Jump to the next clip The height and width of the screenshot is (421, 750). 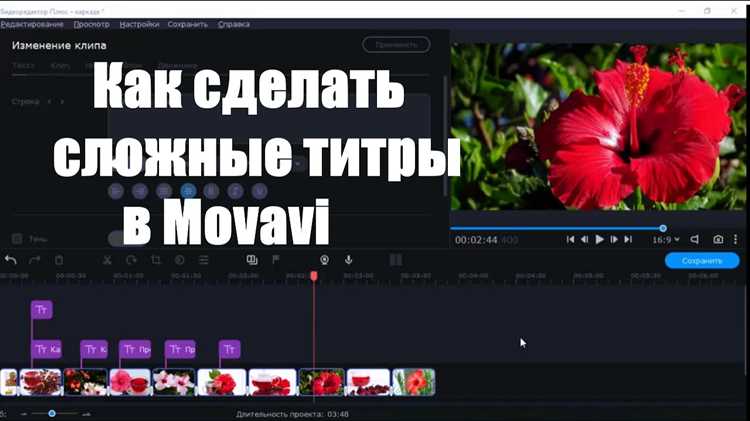pyautogui.click(x=629, y=239)
